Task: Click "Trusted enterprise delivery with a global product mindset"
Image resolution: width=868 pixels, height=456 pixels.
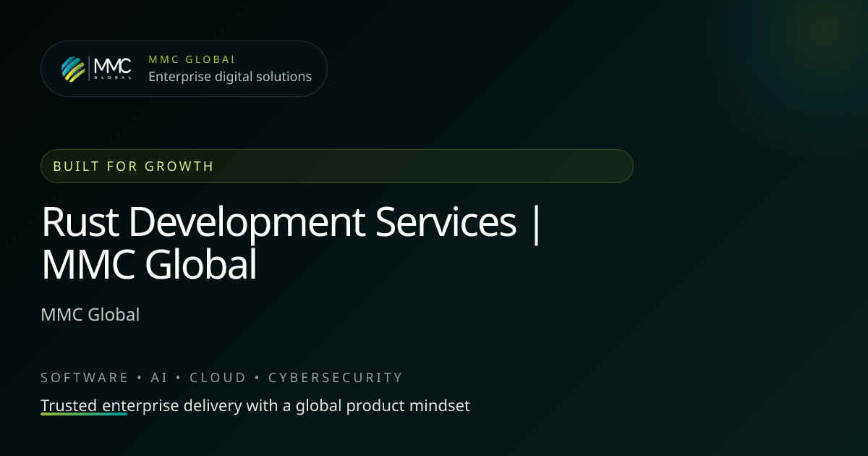Action: click(255, 405)
